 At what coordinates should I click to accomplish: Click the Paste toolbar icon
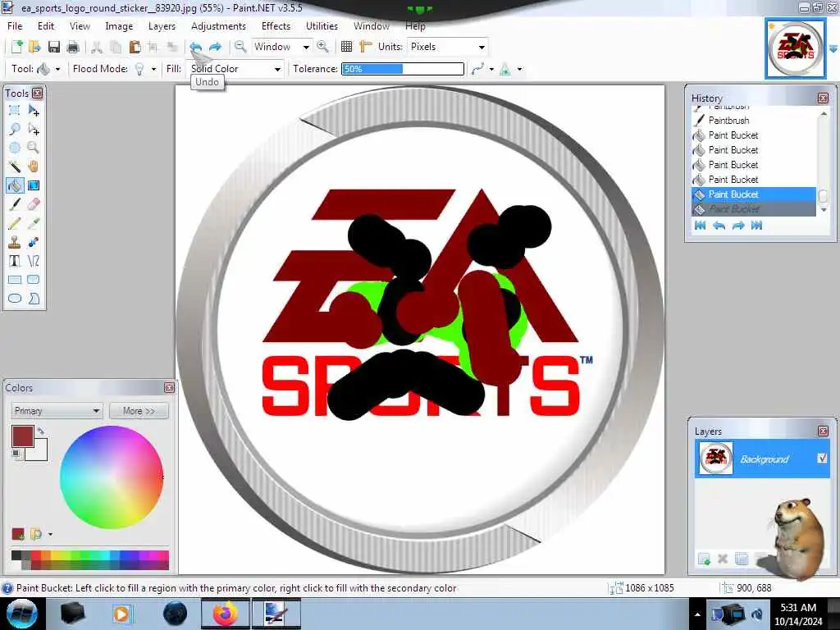tap(135, 47)
